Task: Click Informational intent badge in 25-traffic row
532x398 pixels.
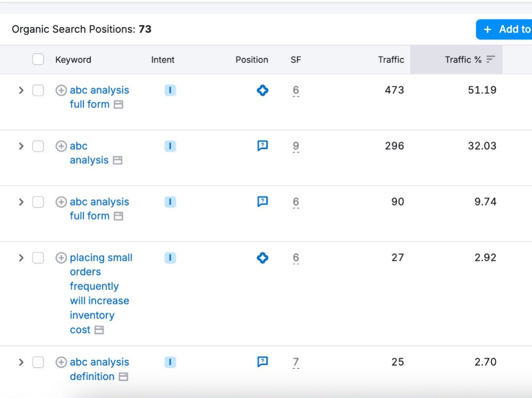Action: coord(170,362)
